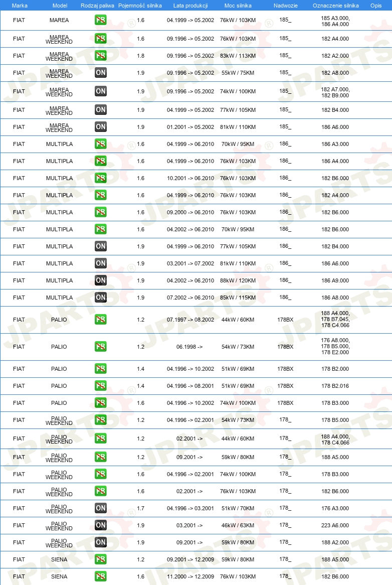
Task: Click the Moc silnika column header
Action: [238, 6]
